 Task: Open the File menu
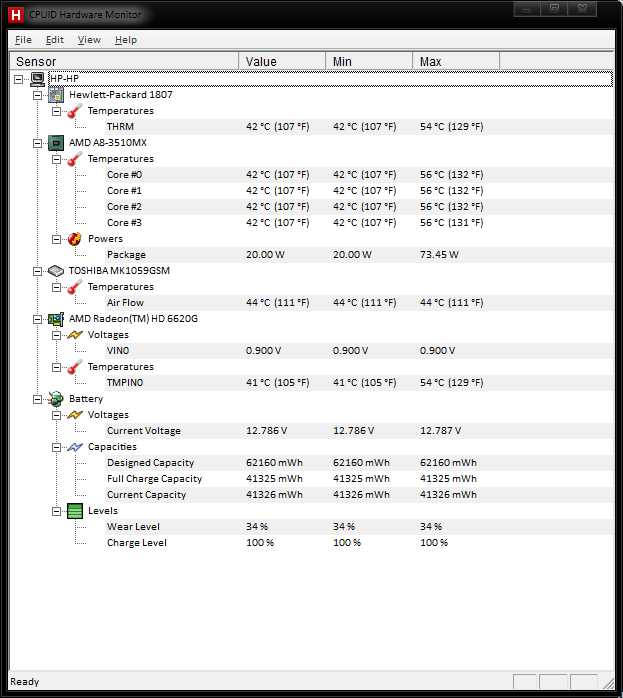(x=23, y=40)
